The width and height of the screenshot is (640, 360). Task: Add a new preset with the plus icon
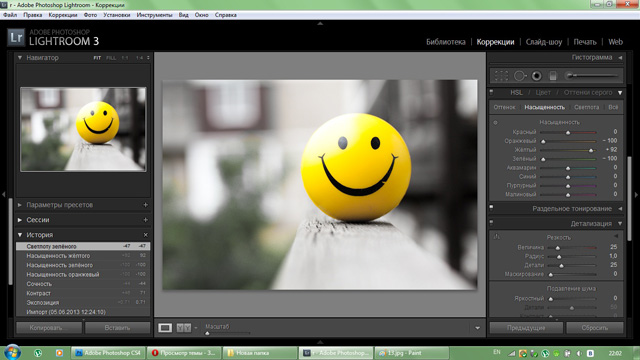click(x=146, y=205)
